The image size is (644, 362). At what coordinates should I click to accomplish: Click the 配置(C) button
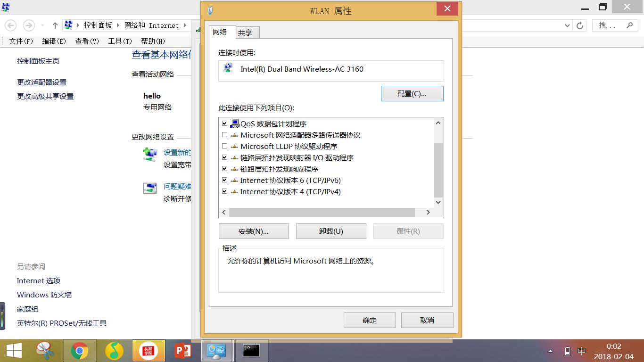coord(412,93)
